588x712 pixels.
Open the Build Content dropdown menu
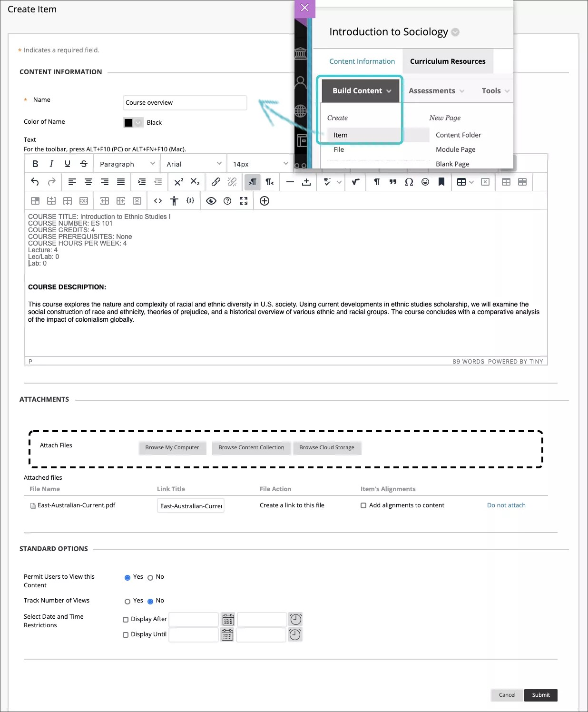point(360,90)
